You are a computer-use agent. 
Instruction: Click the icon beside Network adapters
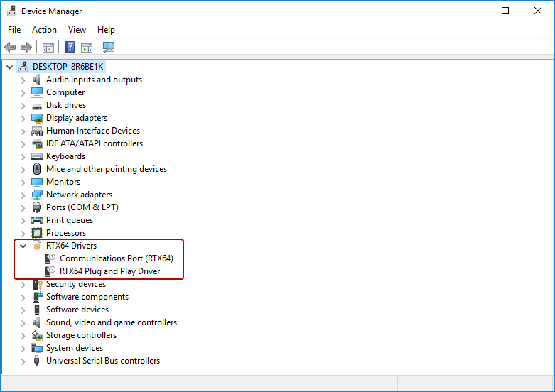[37, 195]
